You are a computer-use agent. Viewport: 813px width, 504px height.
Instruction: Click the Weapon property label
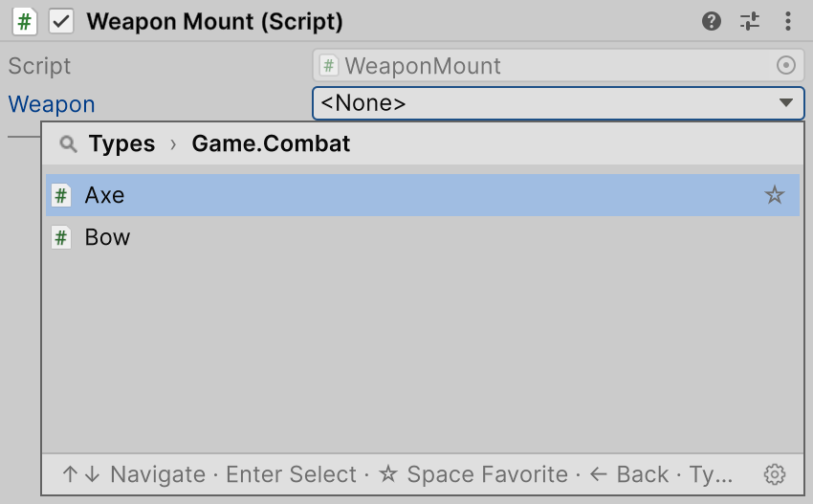click(x=52, y=104)
